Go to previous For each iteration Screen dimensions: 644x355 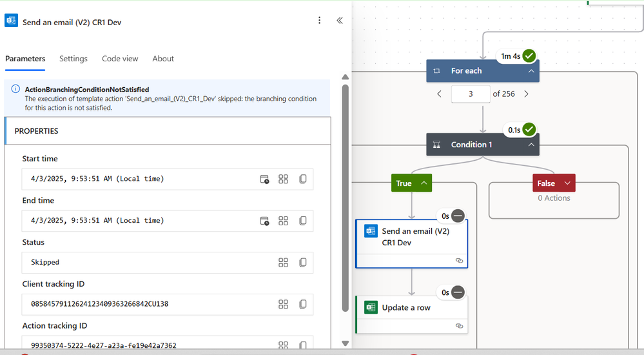(x=439, y=94)
